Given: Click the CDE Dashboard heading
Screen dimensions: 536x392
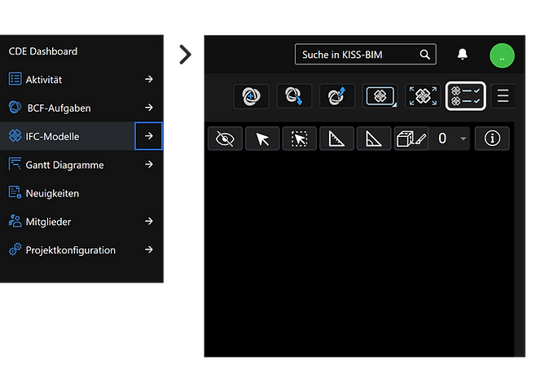Looking at the screenshot, I should click(43, 51).
